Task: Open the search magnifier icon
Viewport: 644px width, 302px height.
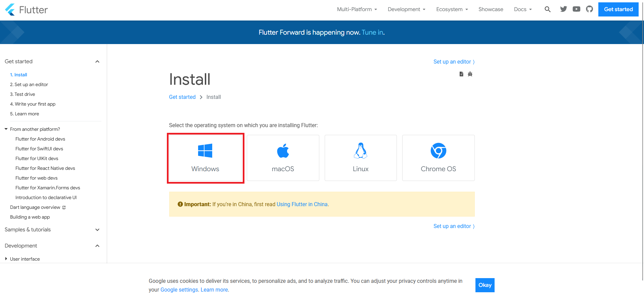Action: pos(547,9)
